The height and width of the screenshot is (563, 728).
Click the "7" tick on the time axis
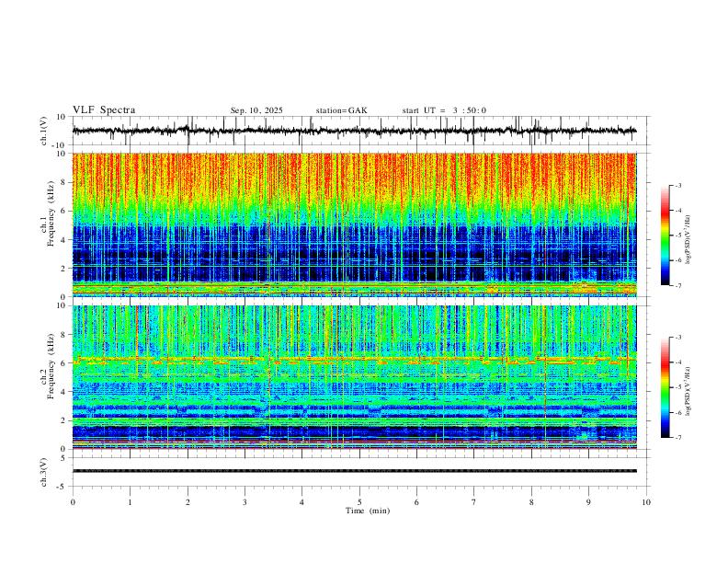tap(474, 502)
